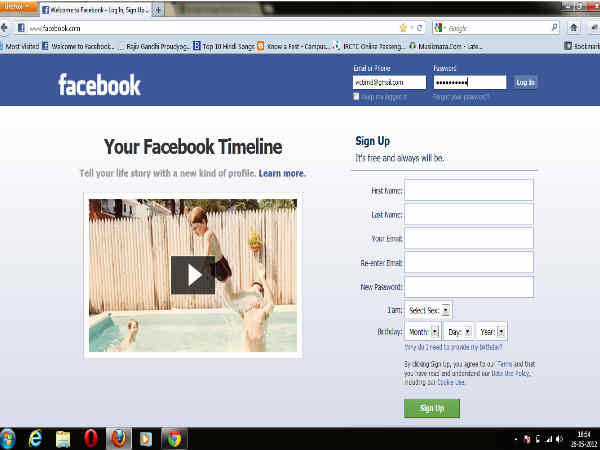600x450 pixels.
Task: Open the Windows Start menu
Action: pos(7,439)
